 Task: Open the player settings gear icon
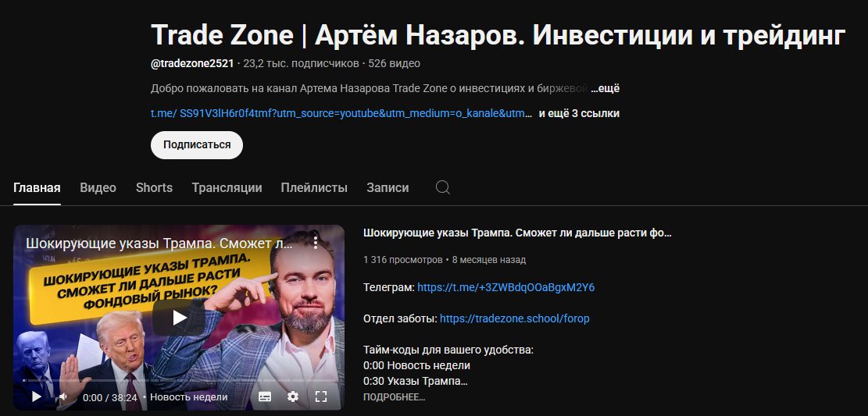pos(293,396)
